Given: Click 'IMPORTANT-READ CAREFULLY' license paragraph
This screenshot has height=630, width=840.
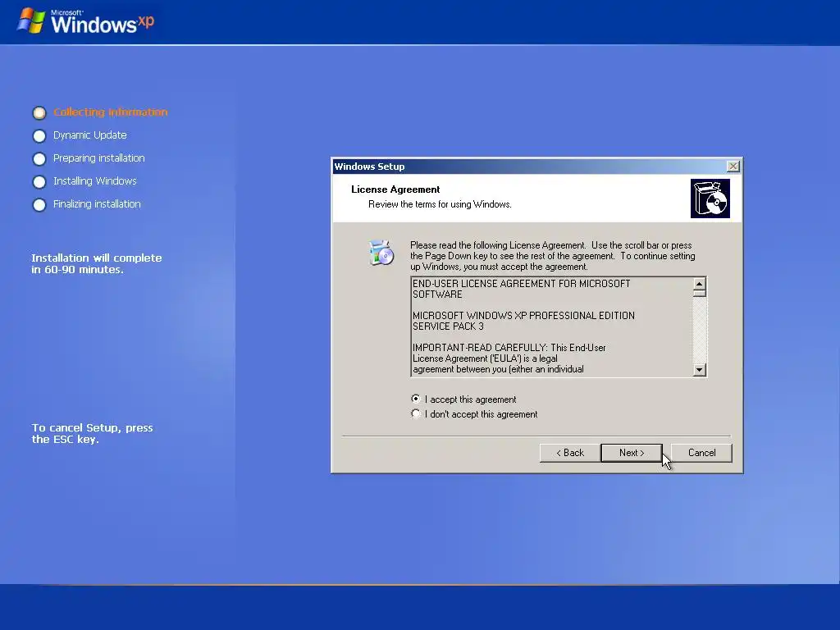Looking at the screenshot, I should pyautogui.click(x=509, y=358).
